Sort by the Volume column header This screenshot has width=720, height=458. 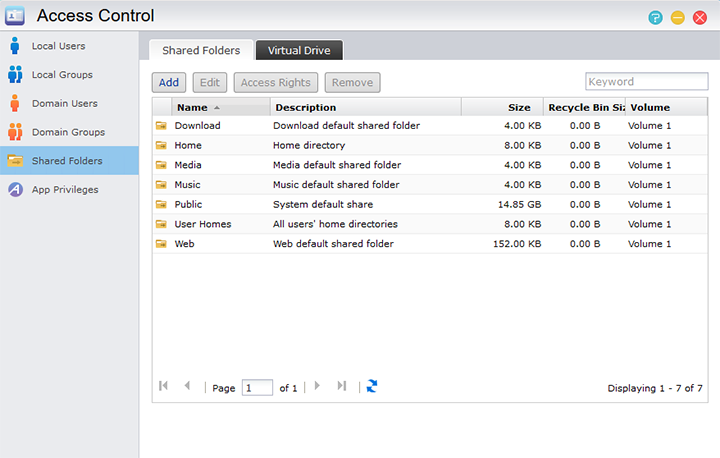pyautogui.click(x=650, y=107)
